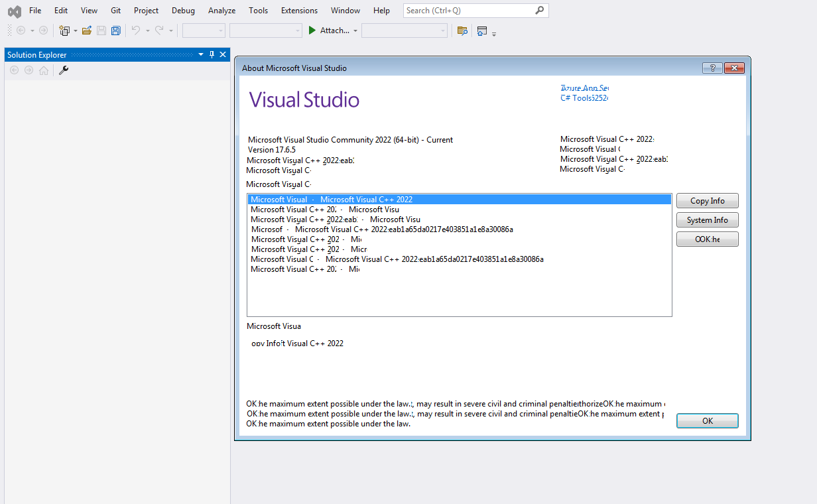This screenshot has width=817, height=504.
Task: Open the C# Tools link
Action: click(584, 98)
